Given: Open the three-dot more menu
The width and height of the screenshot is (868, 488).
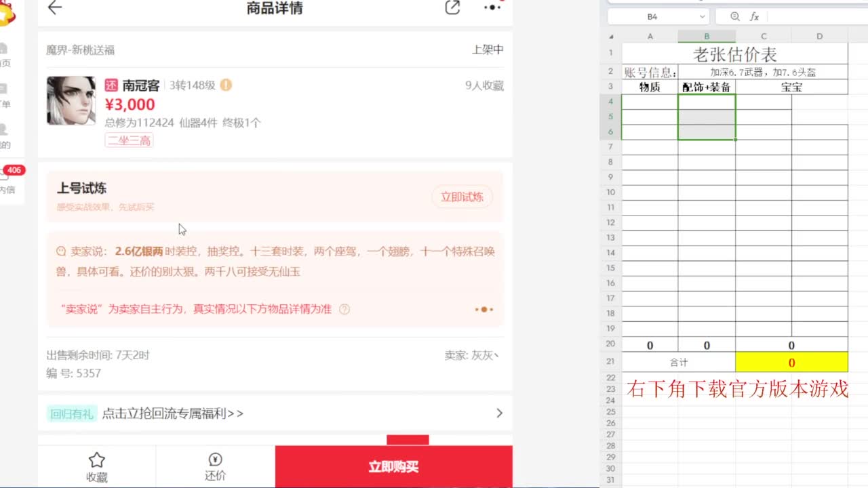Looking at the screenshot, I should point(492,8).
